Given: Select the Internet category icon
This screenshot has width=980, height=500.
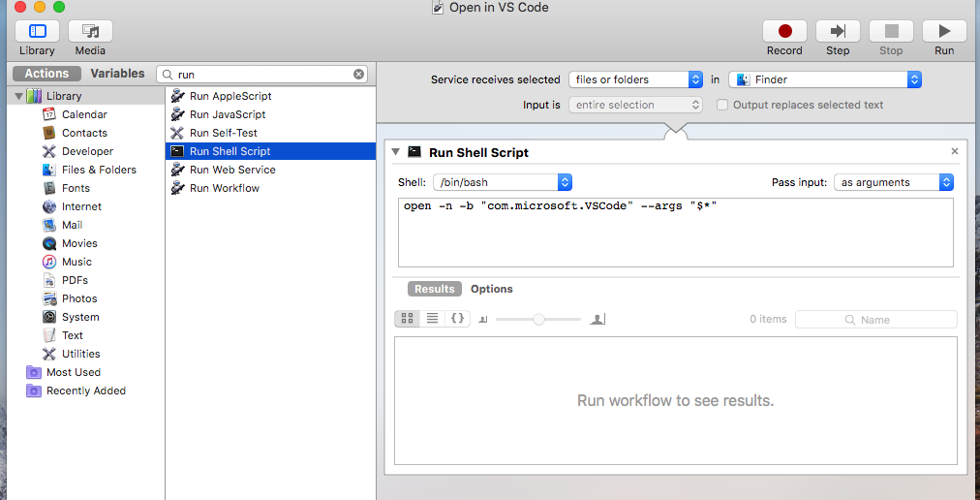Looking at the screenshot, I should pos(49,206).
